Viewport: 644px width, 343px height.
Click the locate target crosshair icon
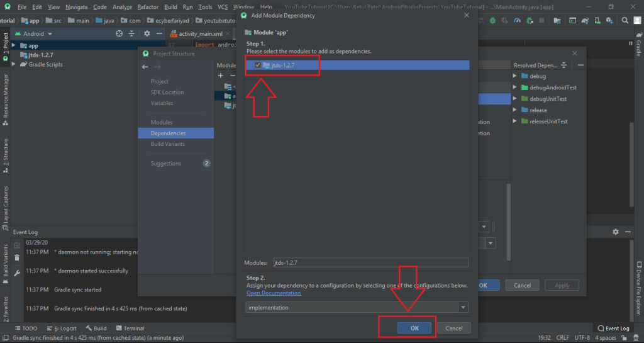point(119,33)
